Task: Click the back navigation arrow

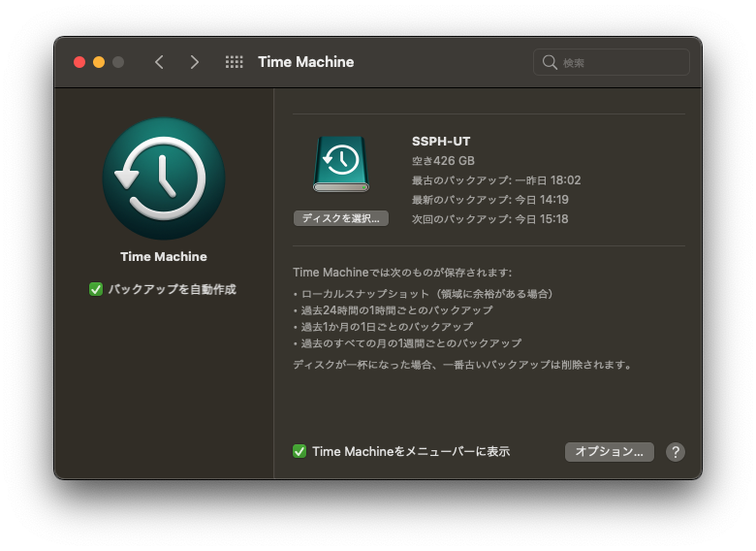Action: [x=159, y=62]
